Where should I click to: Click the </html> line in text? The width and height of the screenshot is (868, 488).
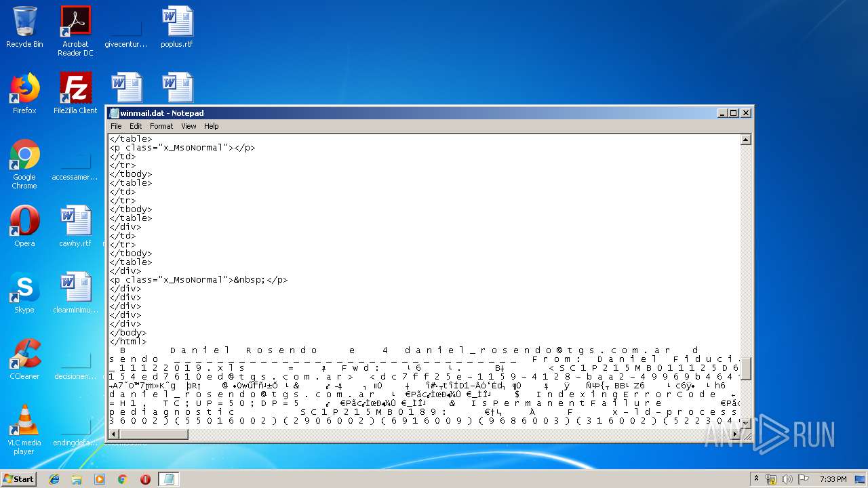coord(127,342)
